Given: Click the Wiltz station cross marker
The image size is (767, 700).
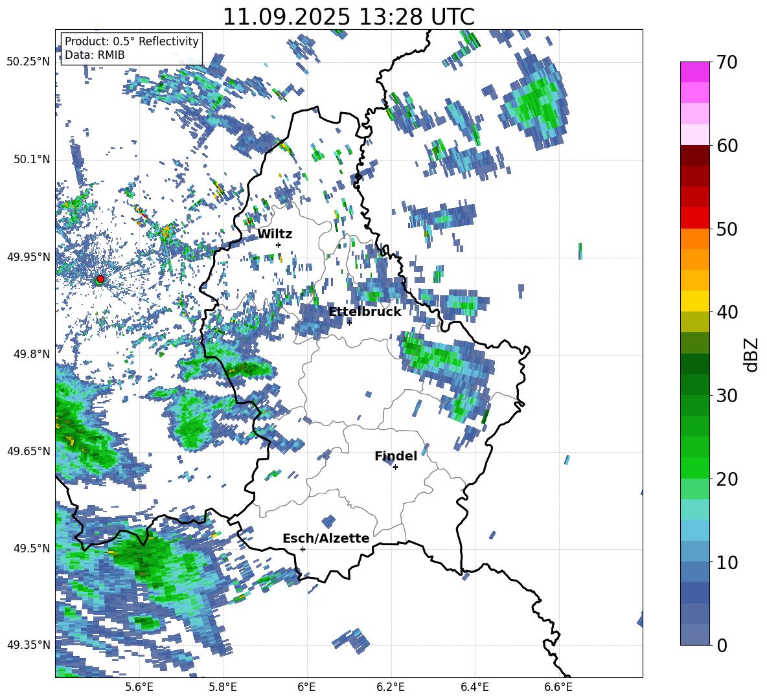Looking at the screenshot, I should (279, 245).
